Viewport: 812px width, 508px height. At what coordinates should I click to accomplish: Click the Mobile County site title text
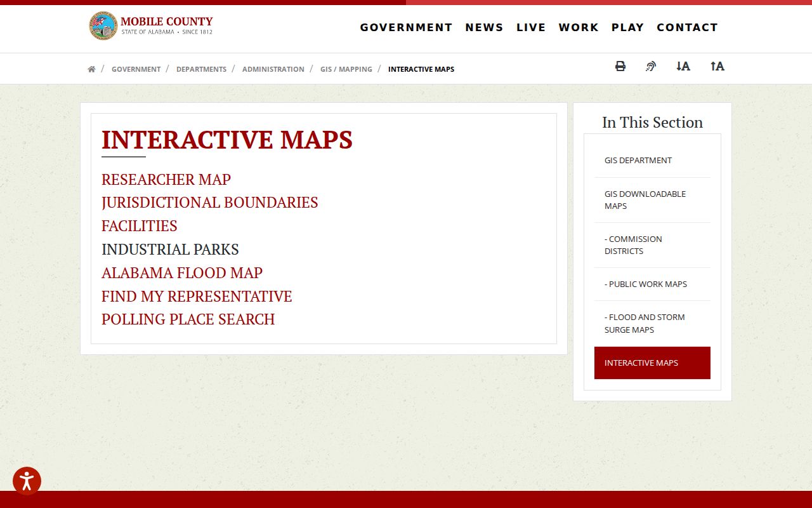[x=167, y=22]
